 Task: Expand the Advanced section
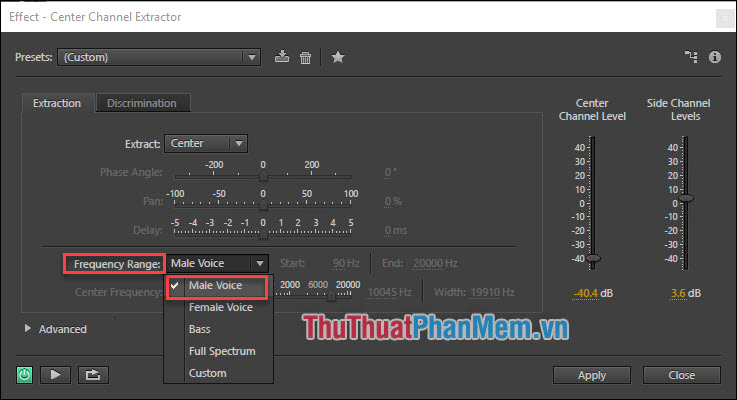point(28,329)
